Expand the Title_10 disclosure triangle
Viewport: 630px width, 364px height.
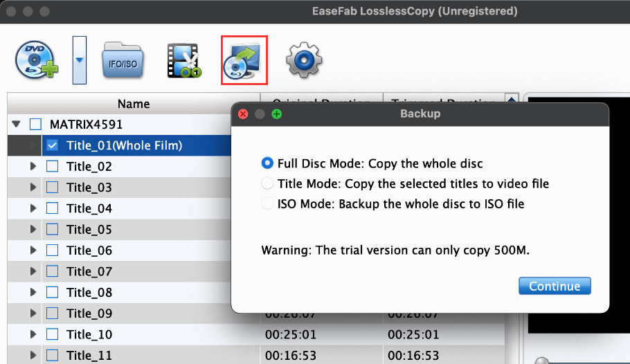point(33,334)
